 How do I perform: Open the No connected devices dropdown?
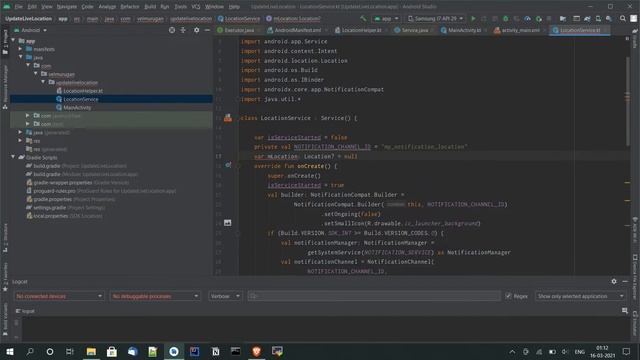pos(59,296)
